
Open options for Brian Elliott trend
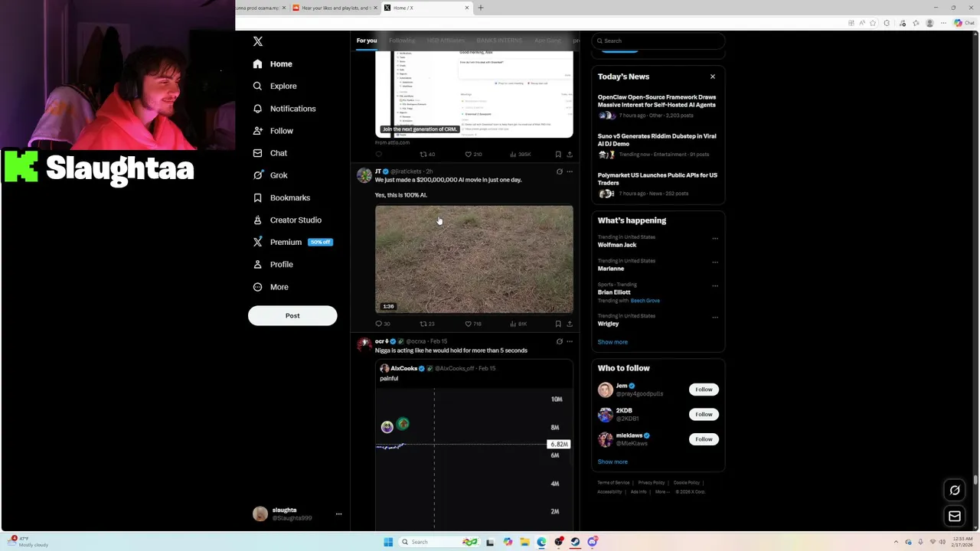[715, 285]
